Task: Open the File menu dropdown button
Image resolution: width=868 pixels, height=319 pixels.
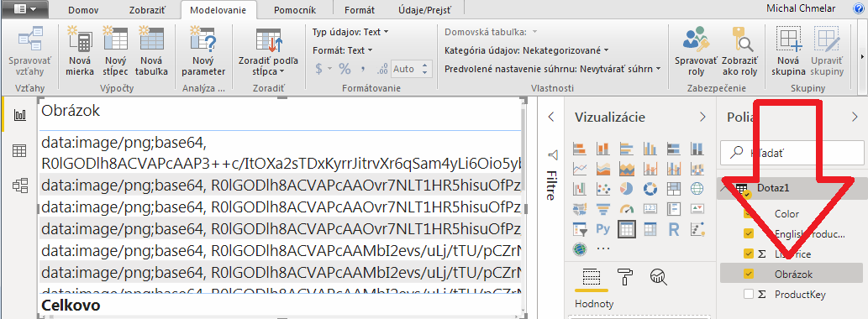Action: [24, 9]
